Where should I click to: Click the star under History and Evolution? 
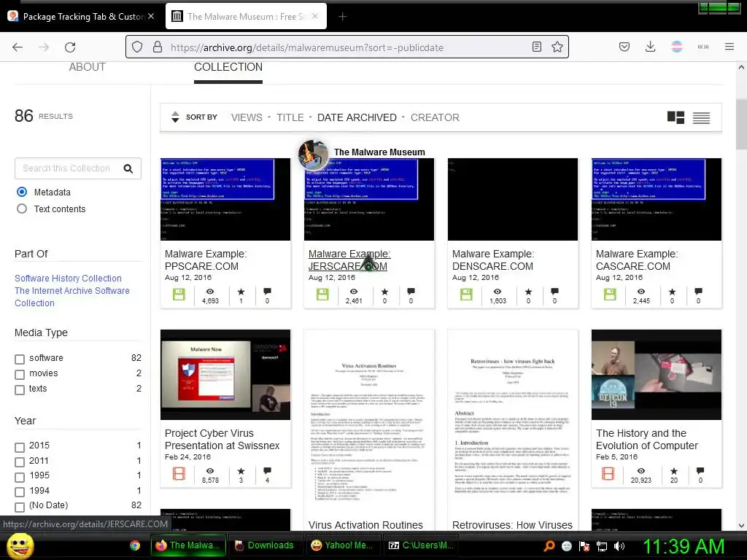673,471
